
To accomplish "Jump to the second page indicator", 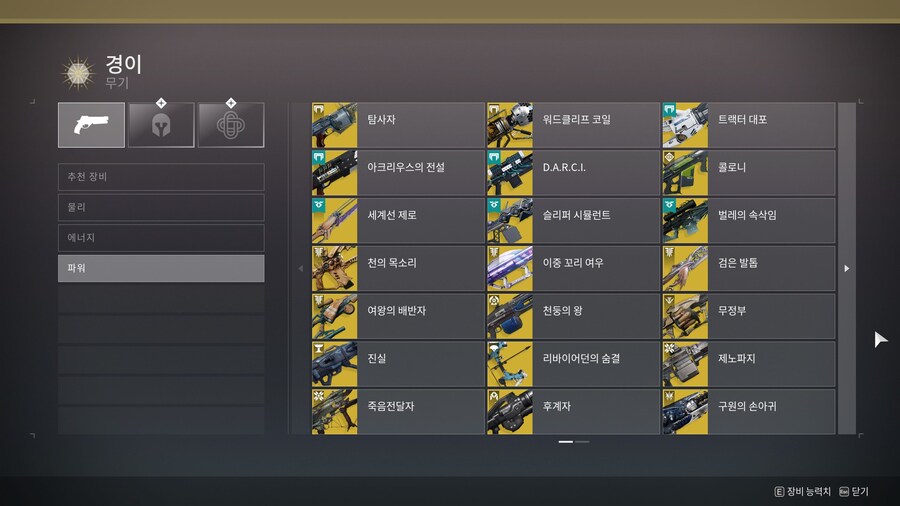I will pos(582,442).
